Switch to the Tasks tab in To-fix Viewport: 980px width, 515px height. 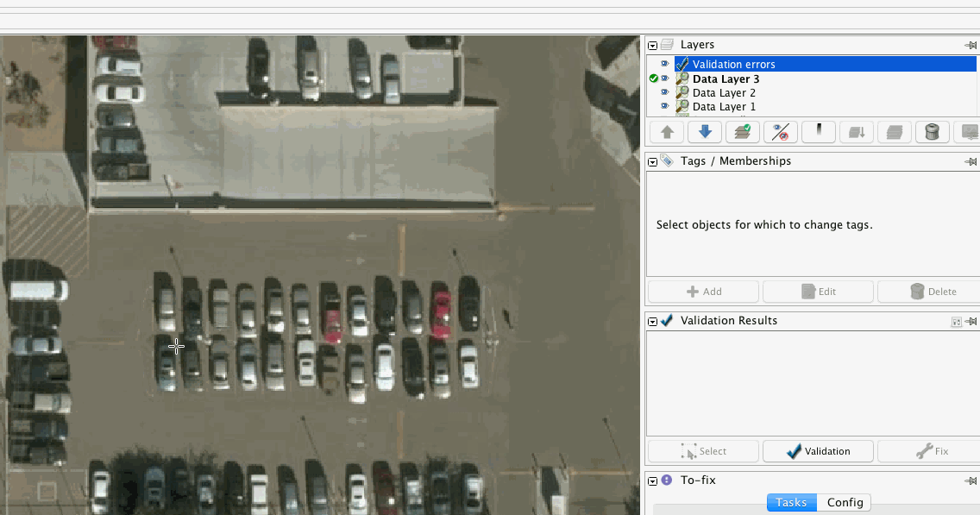(791, 502)
